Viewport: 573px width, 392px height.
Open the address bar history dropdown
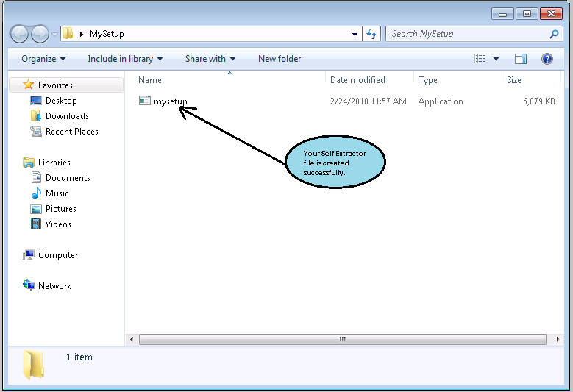[x=355, y=35]
